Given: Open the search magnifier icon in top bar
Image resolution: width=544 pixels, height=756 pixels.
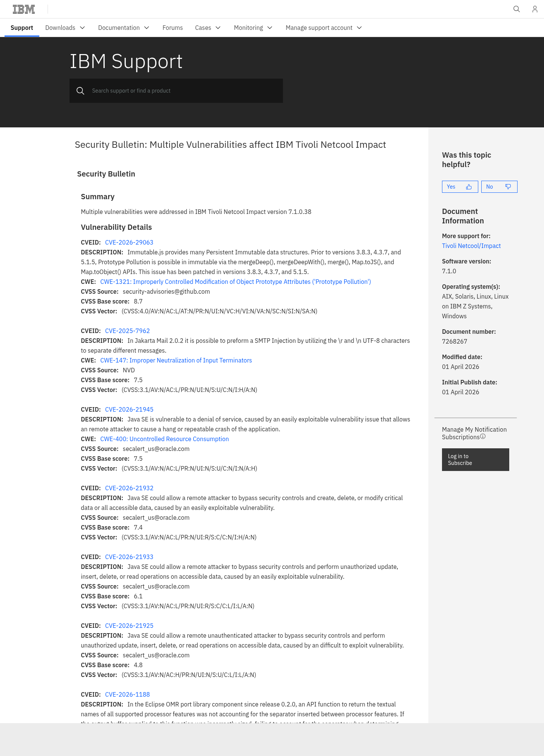Looking at the screenshot, I should click(516, 9).
